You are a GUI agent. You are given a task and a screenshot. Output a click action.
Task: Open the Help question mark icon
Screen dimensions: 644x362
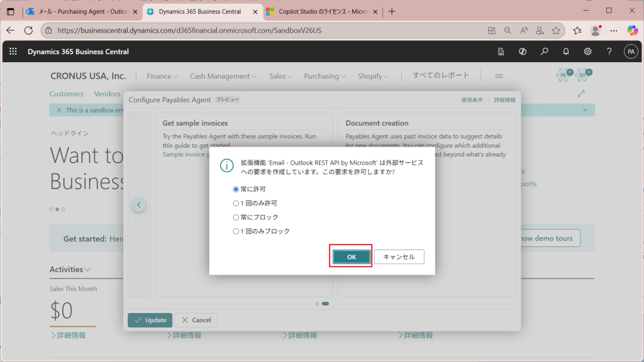pos(609,52)
